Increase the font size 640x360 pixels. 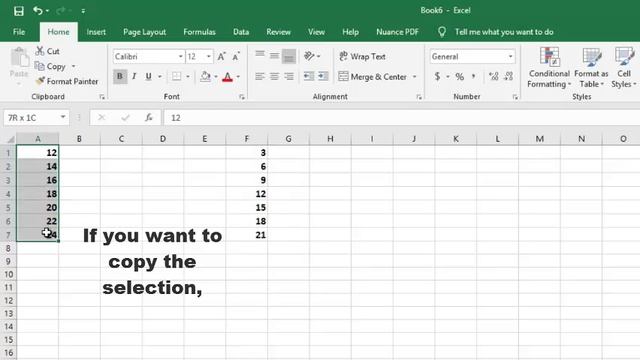click(221, 57)
